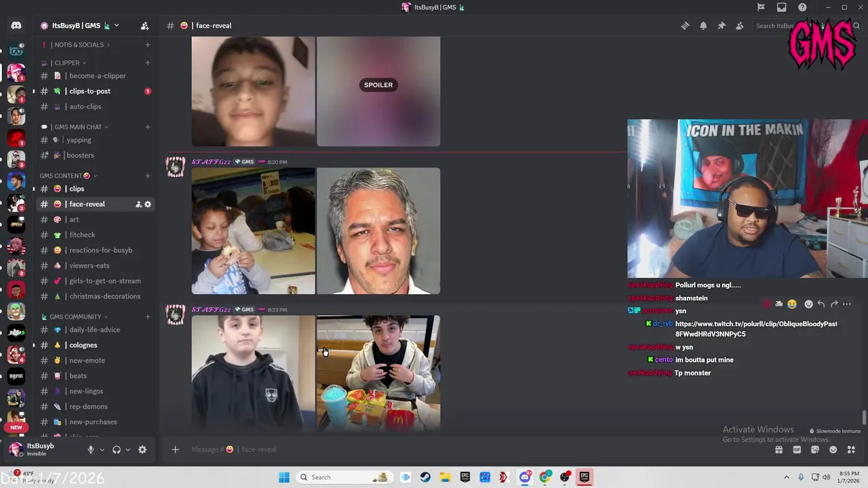
Task: Show pinned messages pin icon
Action: (722, 26)
